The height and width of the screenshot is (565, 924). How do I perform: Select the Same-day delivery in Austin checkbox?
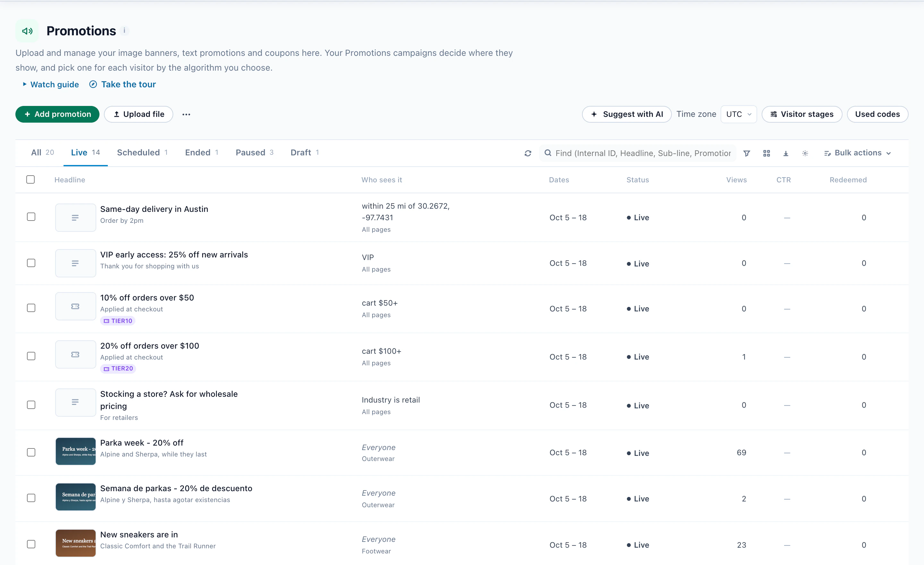31,217
